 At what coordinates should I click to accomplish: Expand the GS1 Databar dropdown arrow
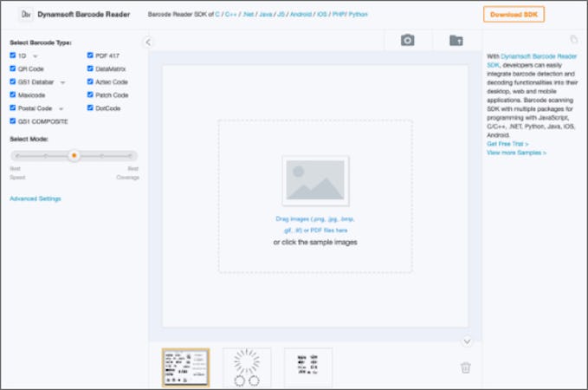click(x=62, y=82)
